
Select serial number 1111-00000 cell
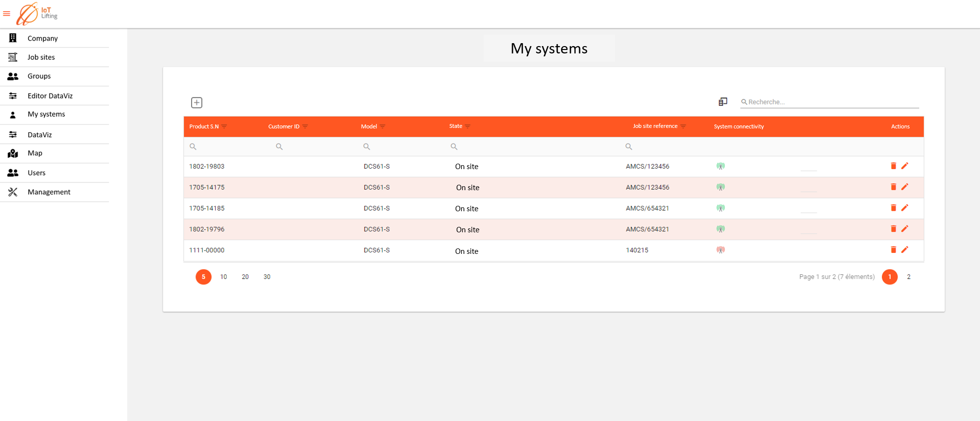(x=207, y=250)
